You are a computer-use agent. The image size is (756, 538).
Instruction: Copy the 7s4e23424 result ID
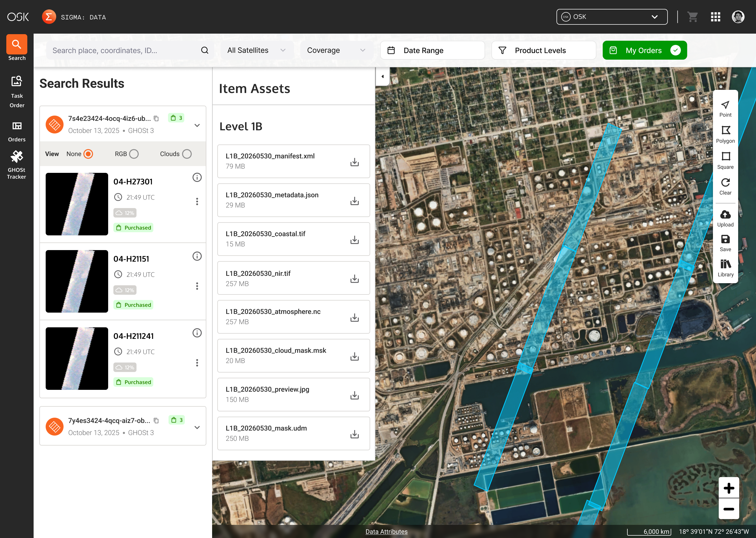click(x=156, y=118)
